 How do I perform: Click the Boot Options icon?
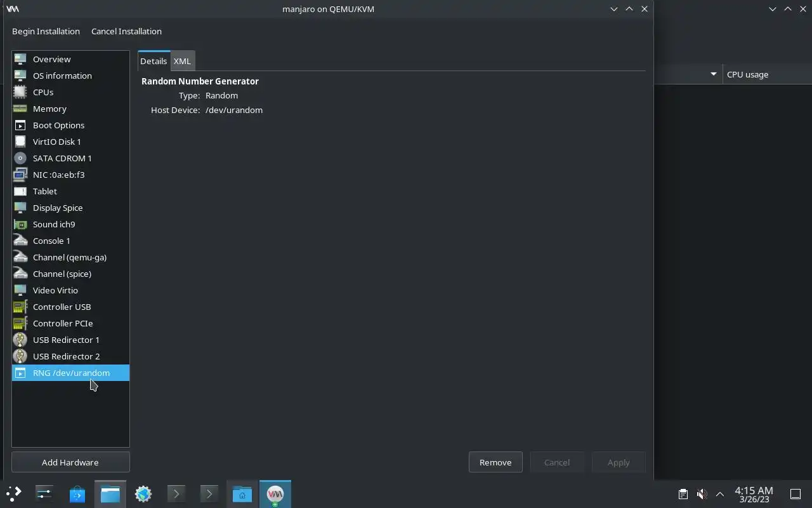tap(20, 125)
